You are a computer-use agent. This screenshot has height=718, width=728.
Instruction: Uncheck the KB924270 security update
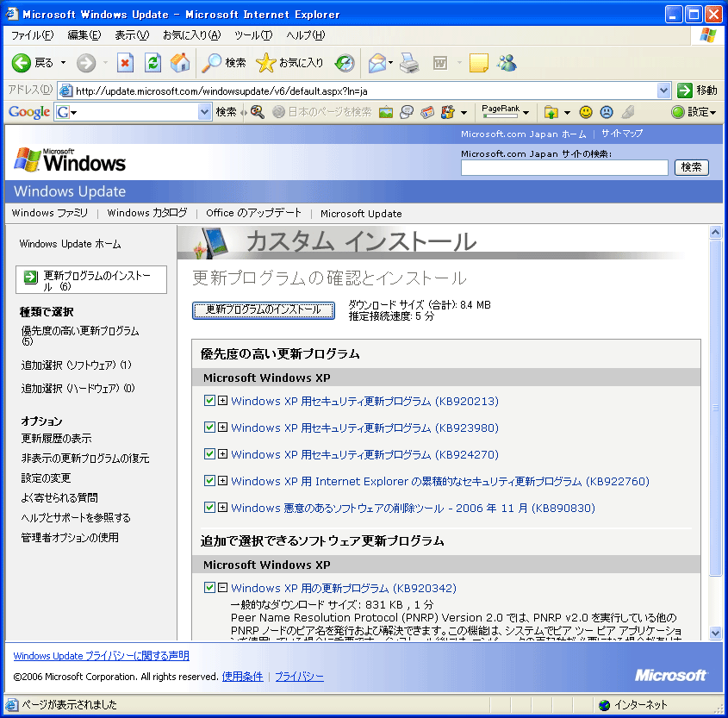point(209,453)
